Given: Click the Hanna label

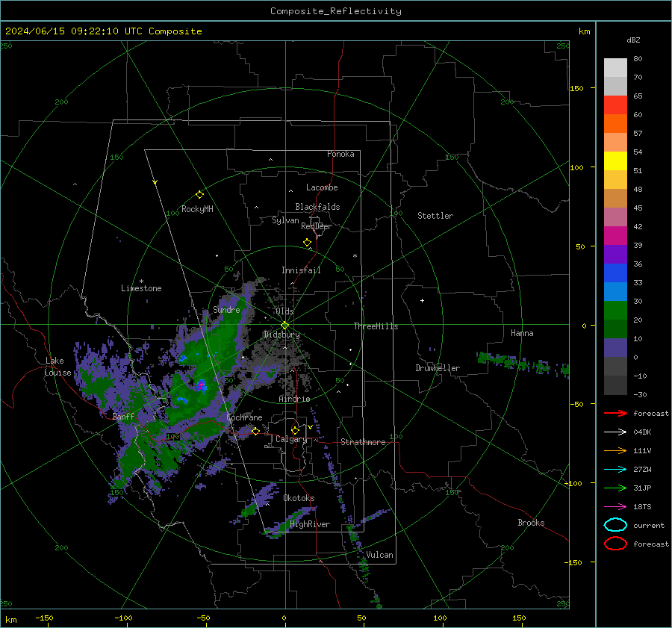Looking at the screenshot, I should 522,332.
